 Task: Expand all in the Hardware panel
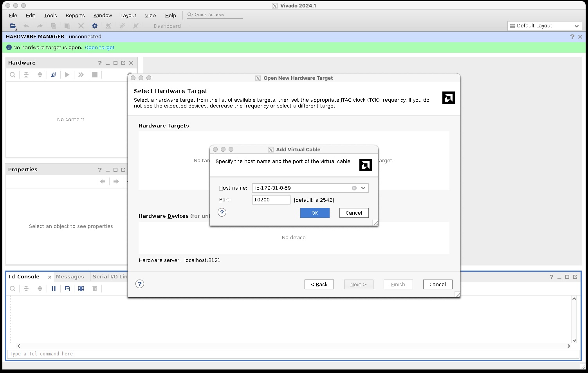tap(40, 75)
